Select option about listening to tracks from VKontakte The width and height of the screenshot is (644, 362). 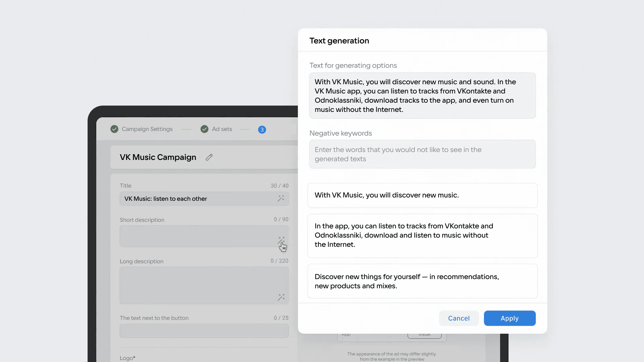point(422,236)
